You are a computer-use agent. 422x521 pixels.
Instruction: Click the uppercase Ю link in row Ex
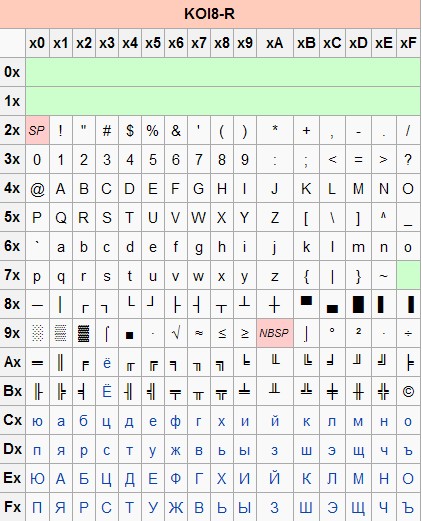point(37,479)
